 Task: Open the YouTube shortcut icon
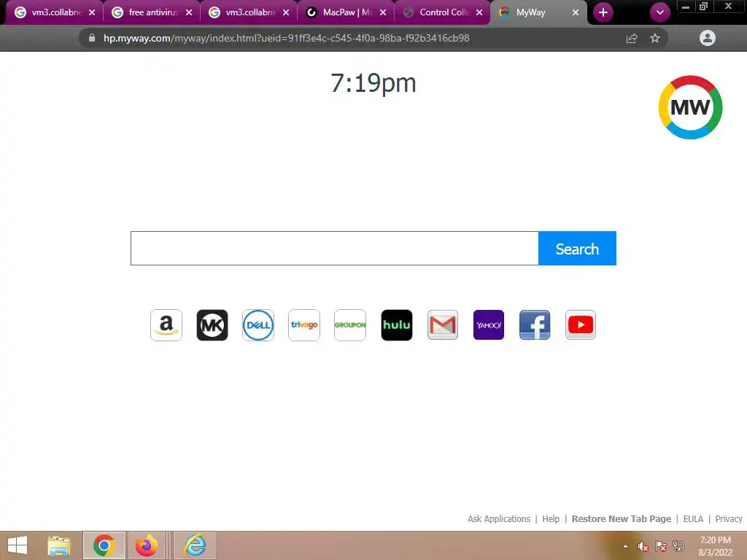tap(581, 325)
